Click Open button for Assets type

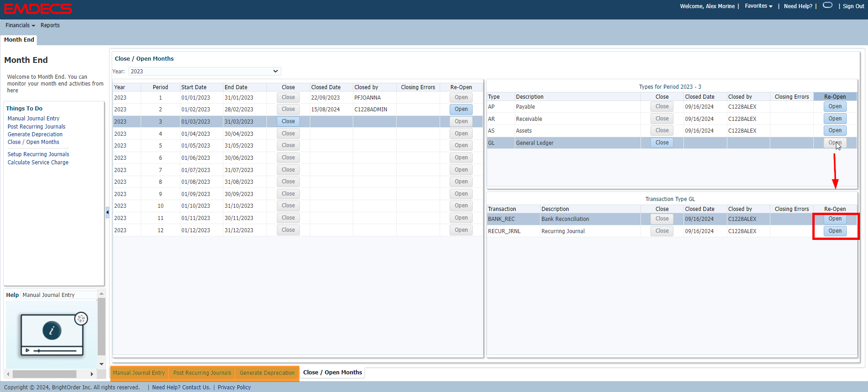coord(835,130)
